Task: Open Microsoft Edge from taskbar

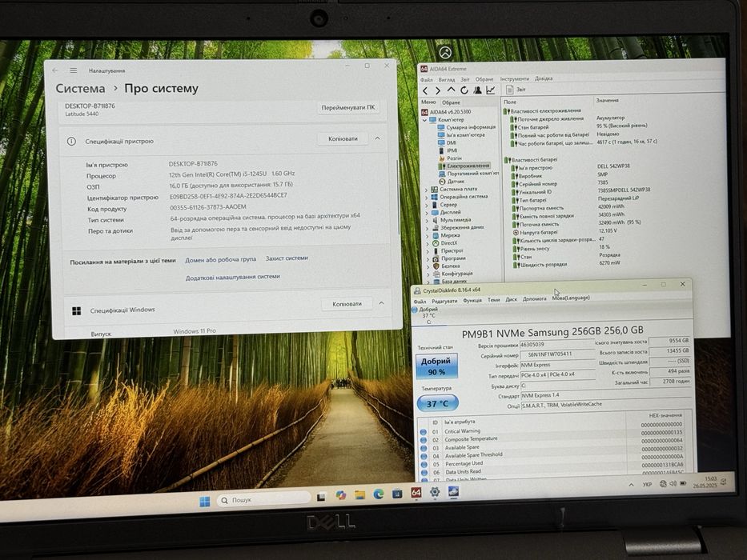Action: pos(379,494)
